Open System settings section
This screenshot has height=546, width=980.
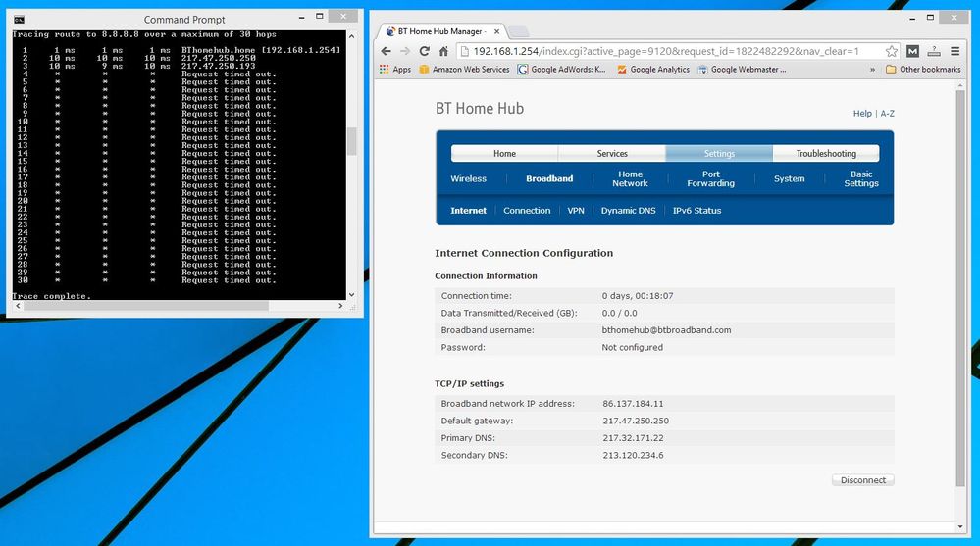790,178
